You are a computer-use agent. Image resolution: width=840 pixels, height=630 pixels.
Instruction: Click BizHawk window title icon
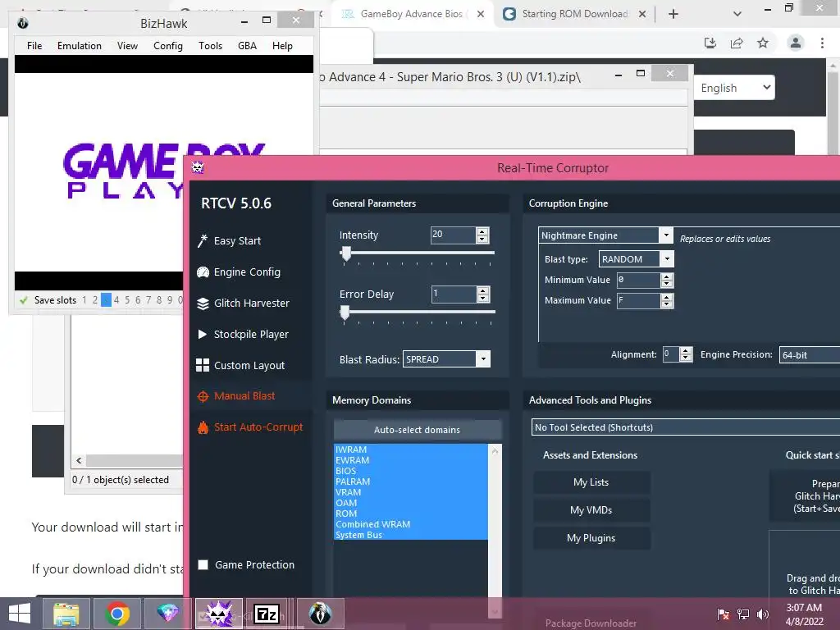22,23
